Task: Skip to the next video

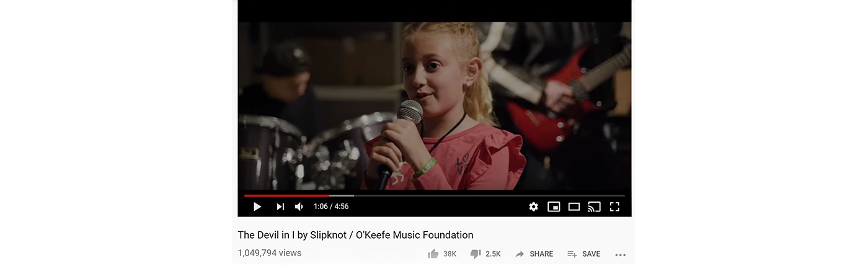Action: [280, 206]
